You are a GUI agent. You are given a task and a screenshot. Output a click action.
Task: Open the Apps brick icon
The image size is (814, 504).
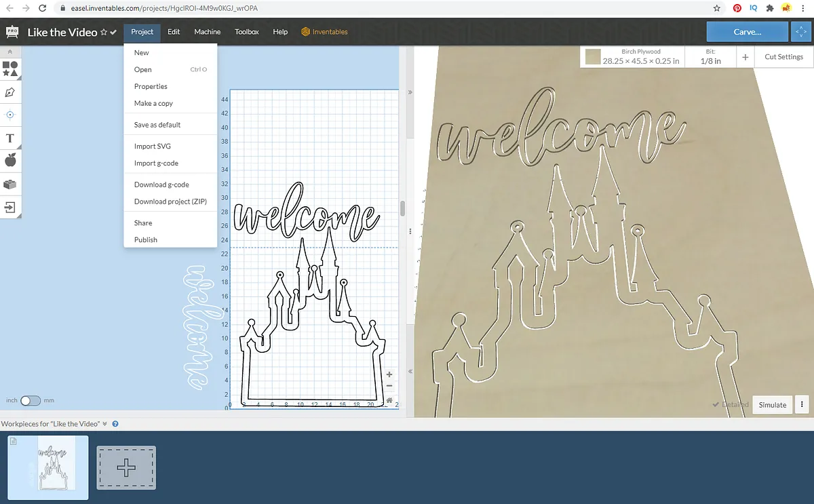tap(10, 184)
